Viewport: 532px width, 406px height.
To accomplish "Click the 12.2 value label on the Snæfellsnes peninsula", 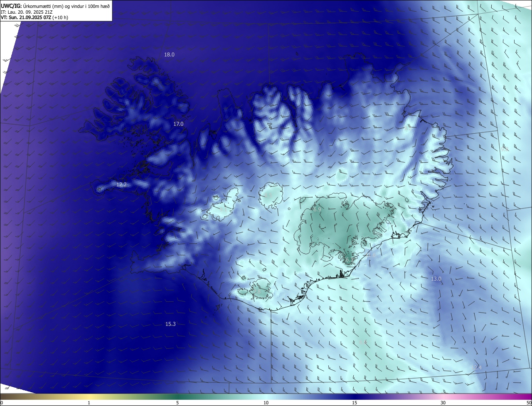I will tap(121, 184).
